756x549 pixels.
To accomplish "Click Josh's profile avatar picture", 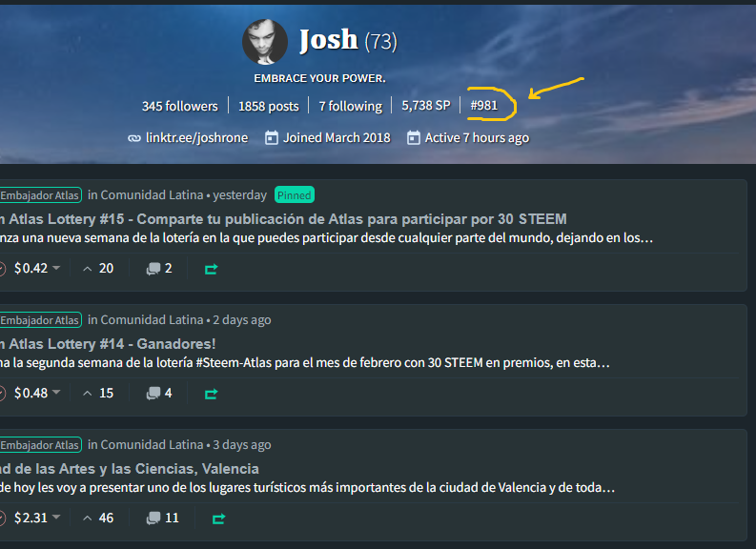I will [x=265, y=42].
